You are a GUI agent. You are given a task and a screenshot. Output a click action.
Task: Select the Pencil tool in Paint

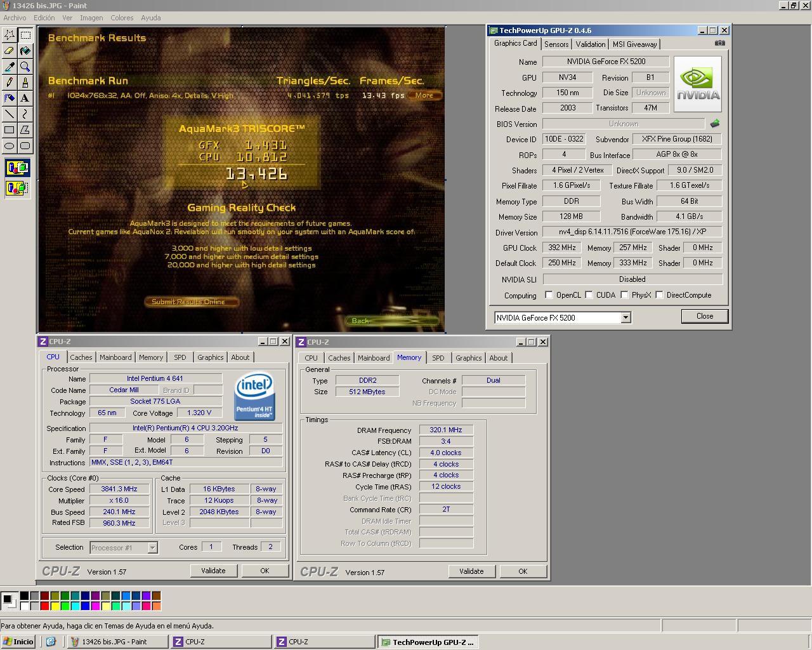tap(10, 83)
